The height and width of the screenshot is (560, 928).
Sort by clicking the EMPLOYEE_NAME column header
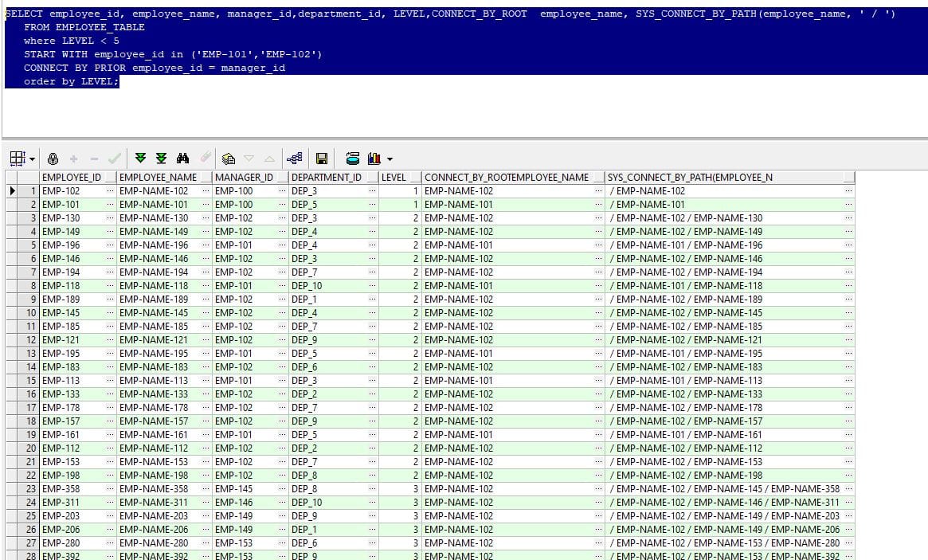pyautogui.click(x=159, y=177)
